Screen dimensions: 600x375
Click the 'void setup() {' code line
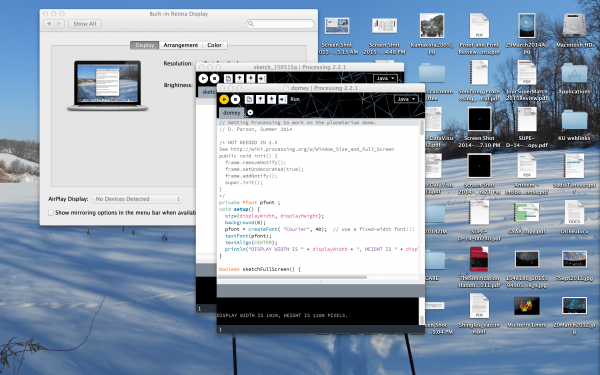(239, 209)
